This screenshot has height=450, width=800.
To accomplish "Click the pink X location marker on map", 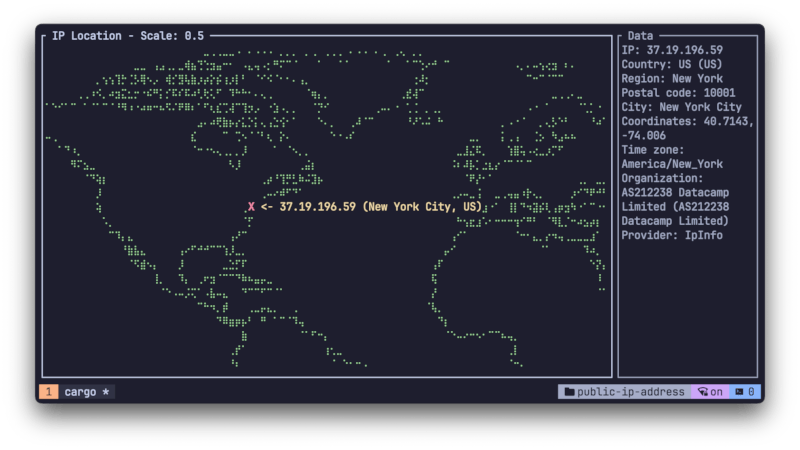I will coord(251,207).
